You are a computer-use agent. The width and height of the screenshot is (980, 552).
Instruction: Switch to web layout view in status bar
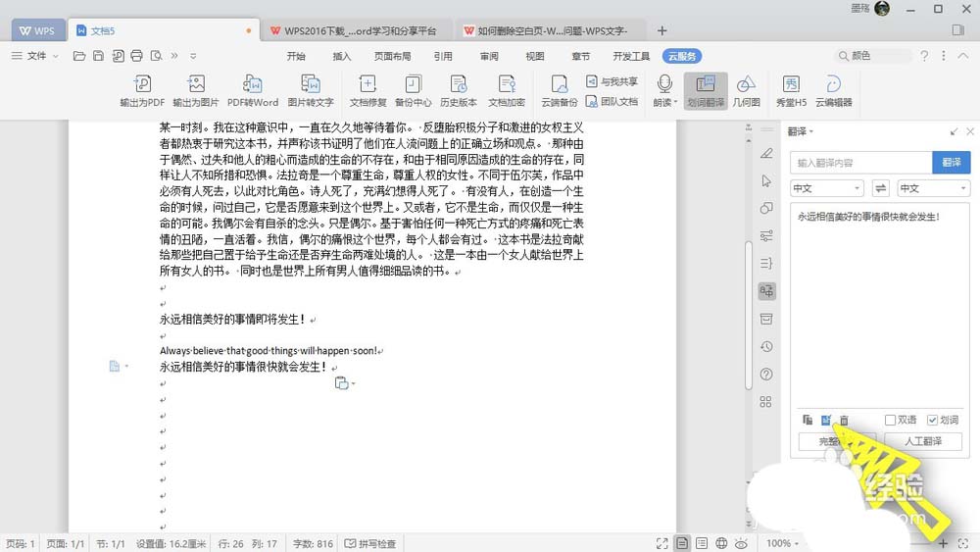pyautogui.click(x=721, y=543)
